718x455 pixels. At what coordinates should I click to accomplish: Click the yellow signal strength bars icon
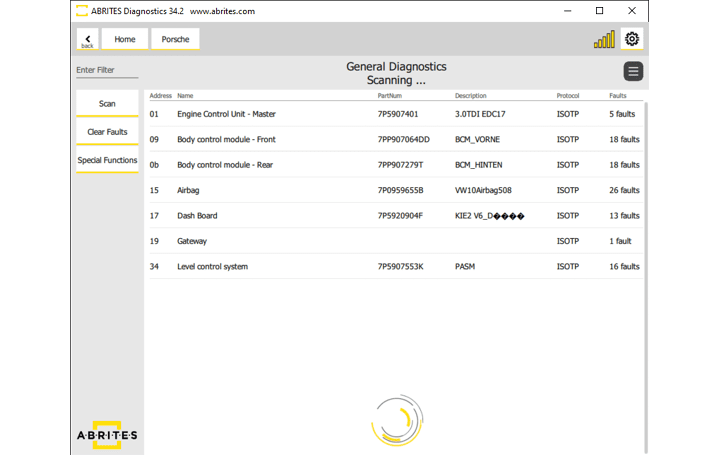(x=604, y=40)
